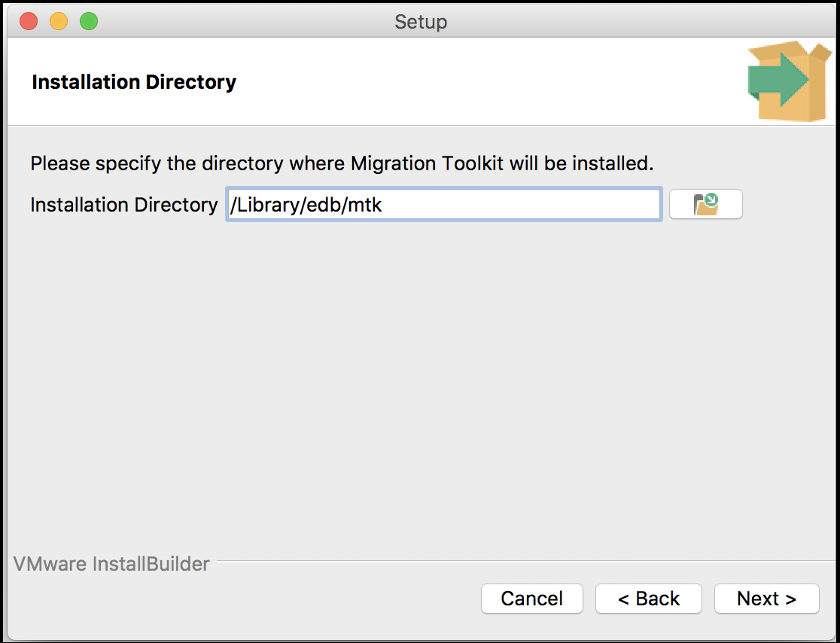Select the 'Installation Directory' heading text

134,82
